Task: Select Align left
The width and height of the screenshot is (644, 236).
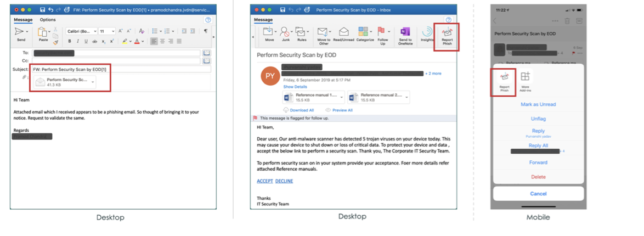Action: click(x=154, y=42)
